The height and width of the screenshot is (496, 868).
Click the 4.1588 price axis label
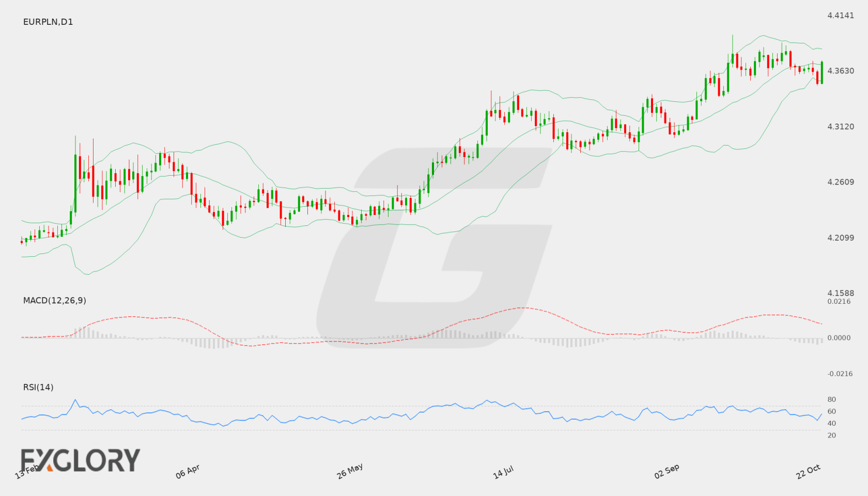[841, 293]
